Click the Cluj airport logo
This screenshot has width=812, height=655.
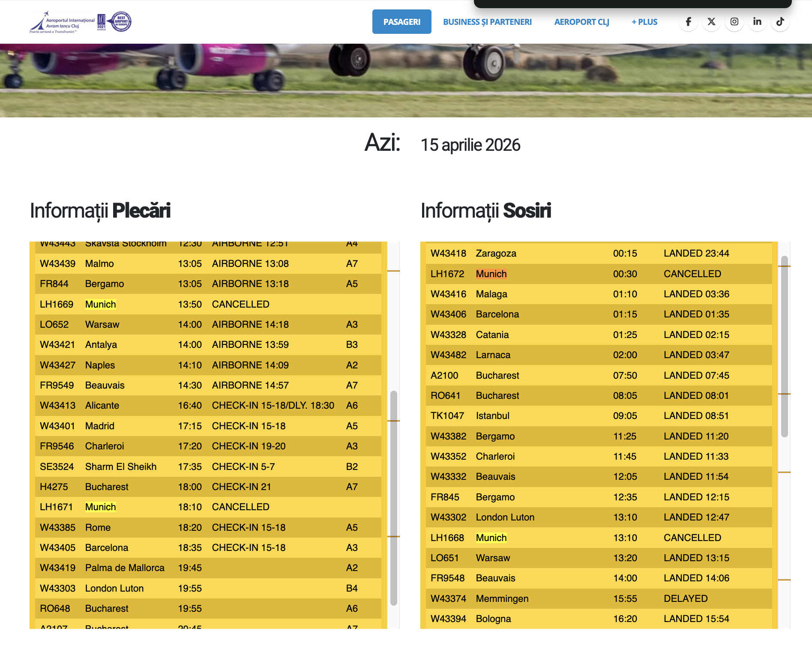tap(62, 22)
